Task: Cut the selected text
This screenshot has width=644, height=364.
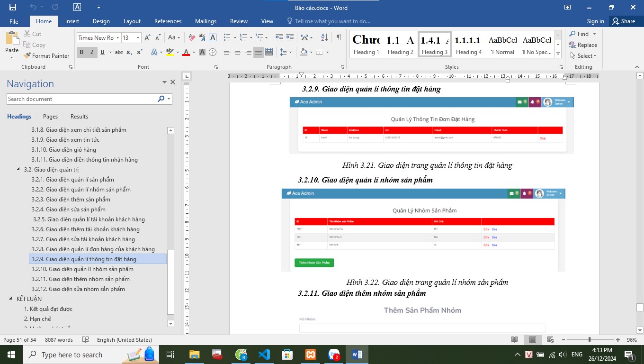Action: pyautogui.click(x=32, y=34)
